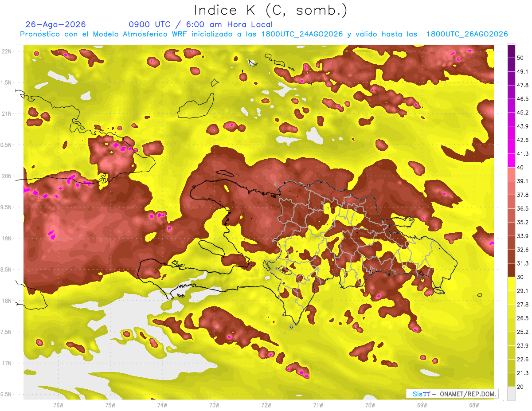Click the '49.1' value on the color scale

(x=522, y=71)
